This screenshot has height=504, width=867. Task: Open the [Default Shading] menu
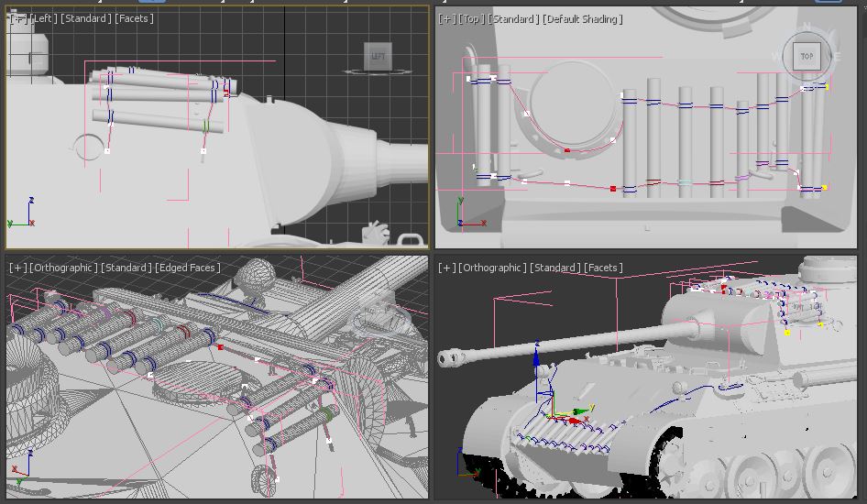(x=582, y=19)
